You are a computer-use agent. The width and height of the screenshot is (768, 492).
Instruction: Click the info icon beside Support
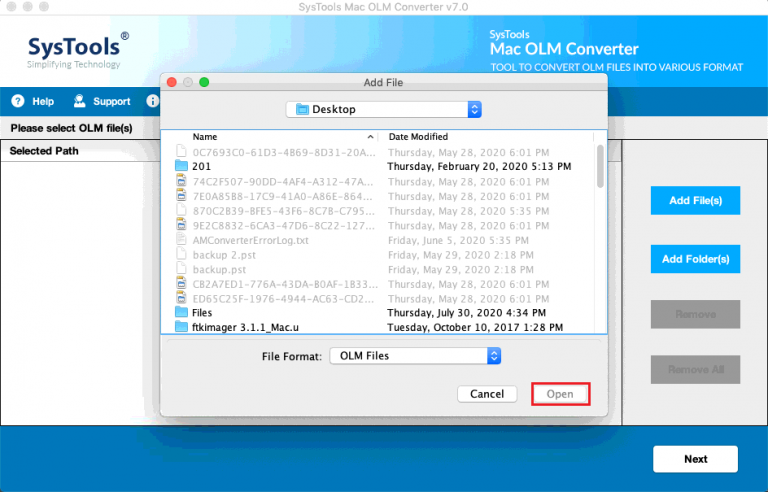tap(153, 101)
